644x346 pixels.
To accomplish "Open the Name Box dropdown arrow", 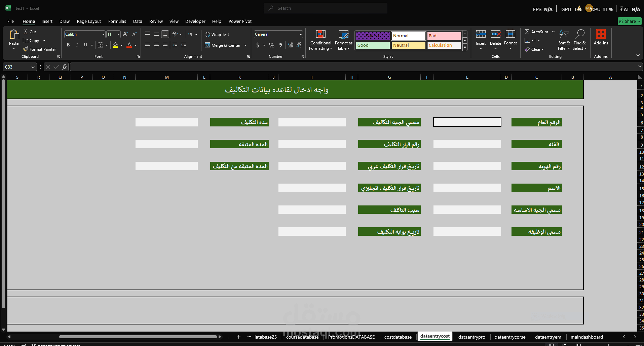I will 33,67.
